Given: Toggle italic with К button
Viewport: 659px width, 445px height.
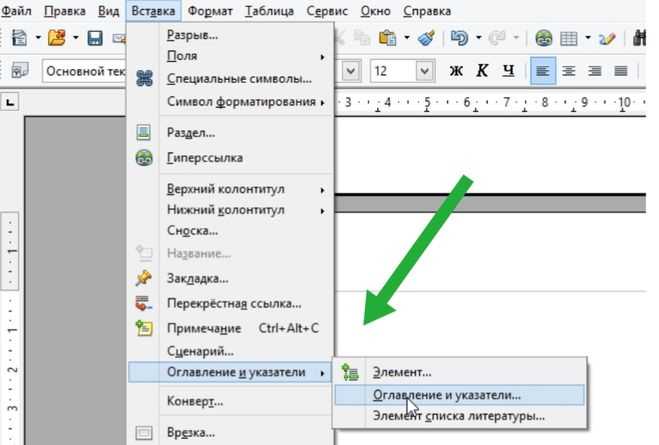Looking at the screenshot, I should pos(482,71).
